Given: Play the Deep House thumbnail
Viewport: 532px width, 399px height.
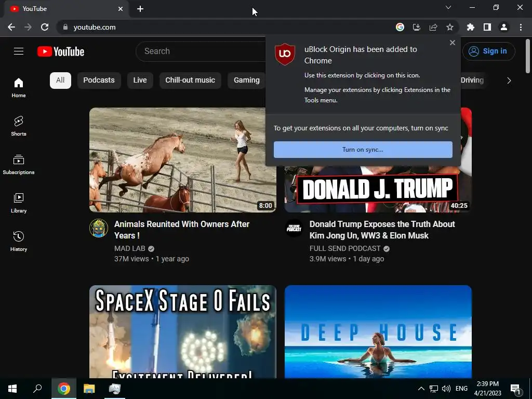Looking at the screenshot, I should click(x=378, y=331).
